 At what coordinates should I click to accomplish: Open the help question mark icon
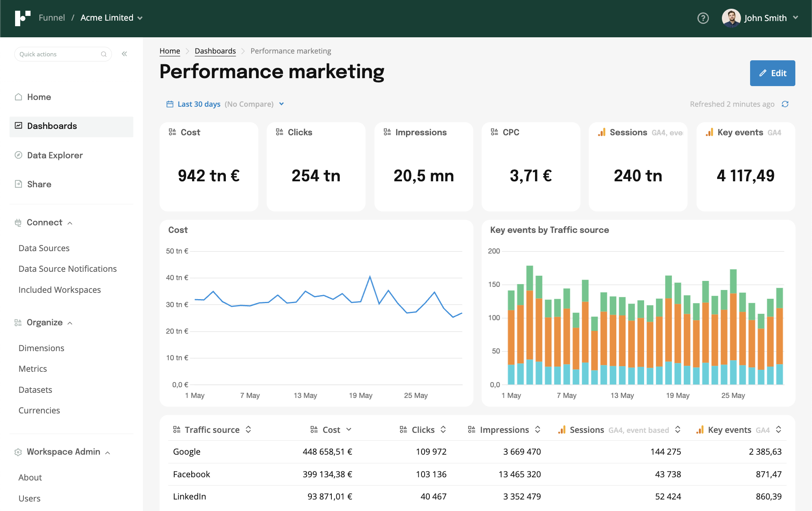(702, 18)
